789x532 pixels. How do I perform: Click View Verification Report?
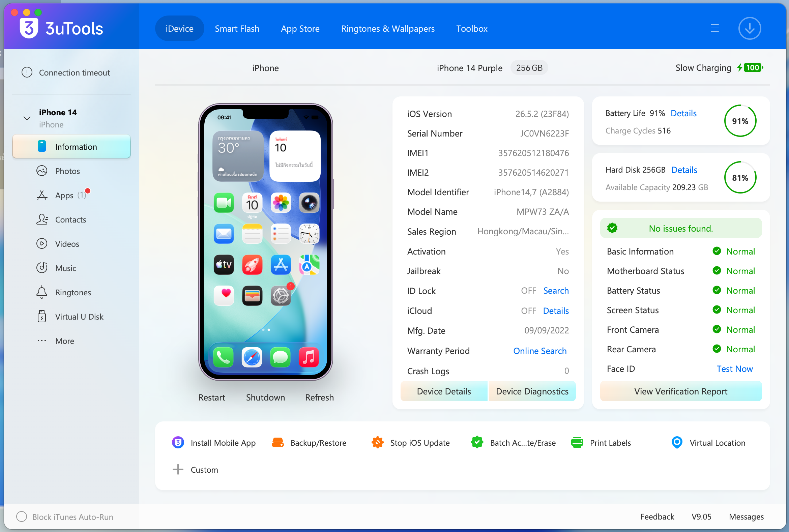[681, 391]
